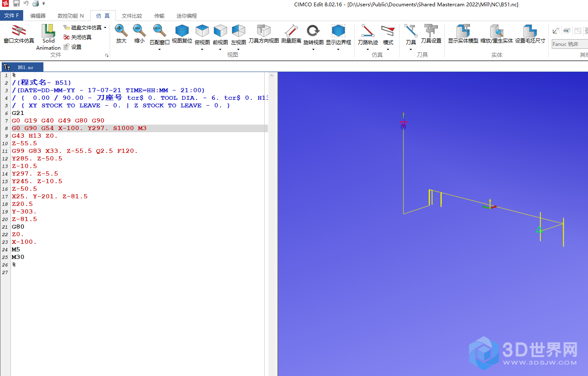Click code line G21
This screenshot has width=588, height=376.
point(18,113)
